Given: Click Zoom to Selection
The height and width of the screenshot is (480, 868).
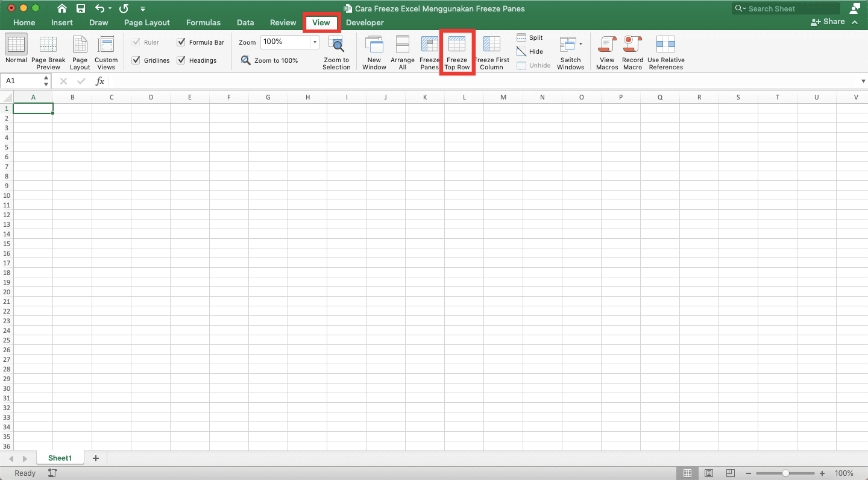Looking at the screenshot, I should pos(336,52).
